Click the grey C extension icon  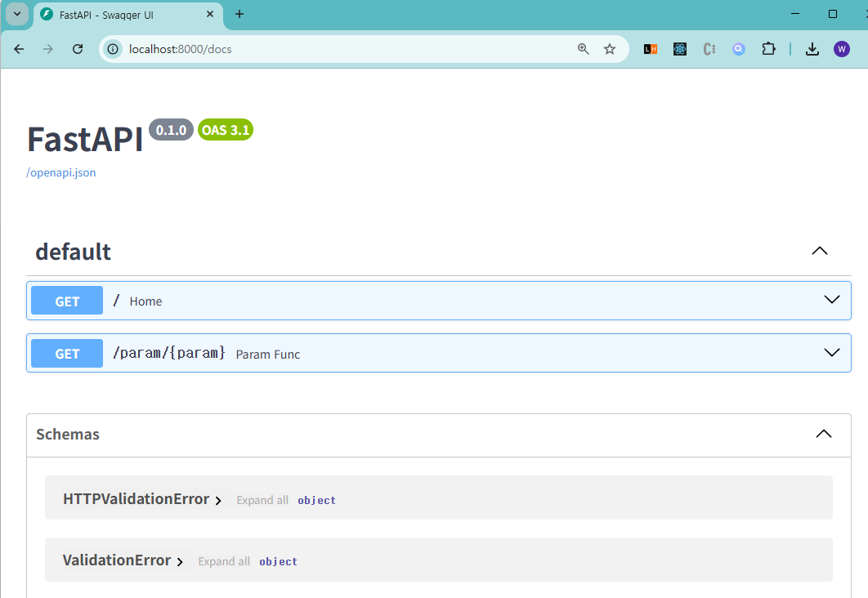[709, 49]
